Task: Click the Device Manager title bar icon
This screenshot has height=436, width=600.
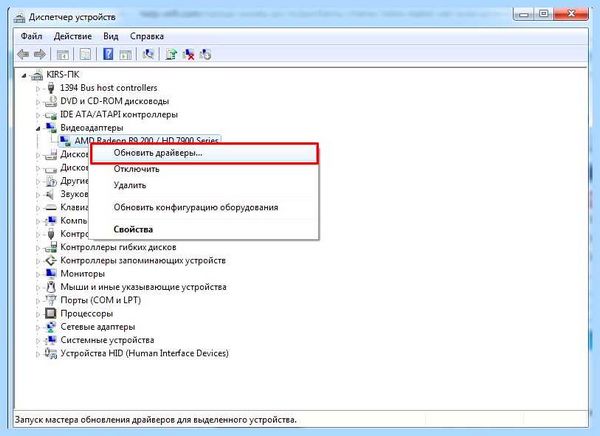Action: coord(19,18)
